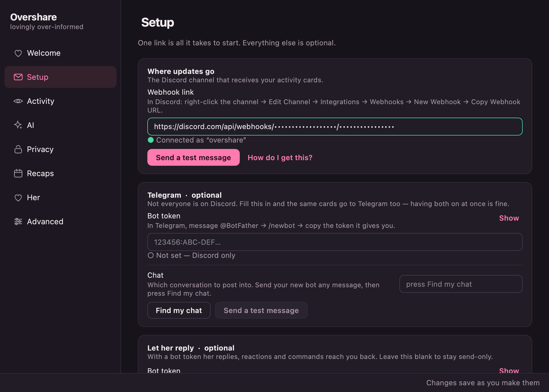The image size is (549, 392).
Task: Select the Setup sidebar item
Action: pos(60,77)
